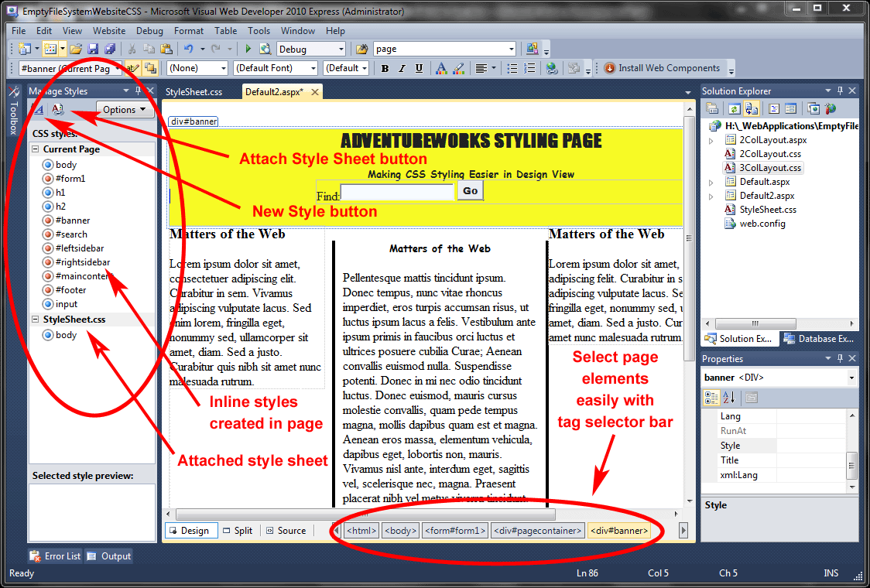Viewport: 870px width, 588px height.
Task: Click the Alphabetical sort icon in Properties
Action: point(729,397)
